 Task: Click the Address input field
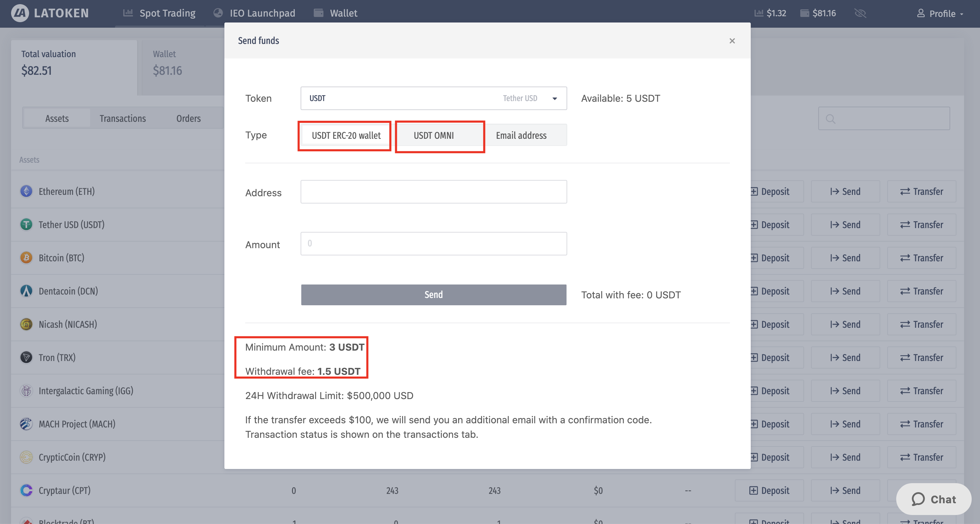pos(433,192)
